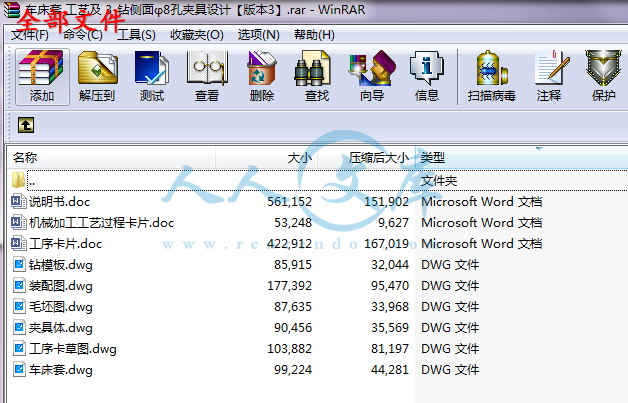Select the parent folder '..' icon
Image resolution: width=628 pixels, height=403 pixels.
coord(18,180)
